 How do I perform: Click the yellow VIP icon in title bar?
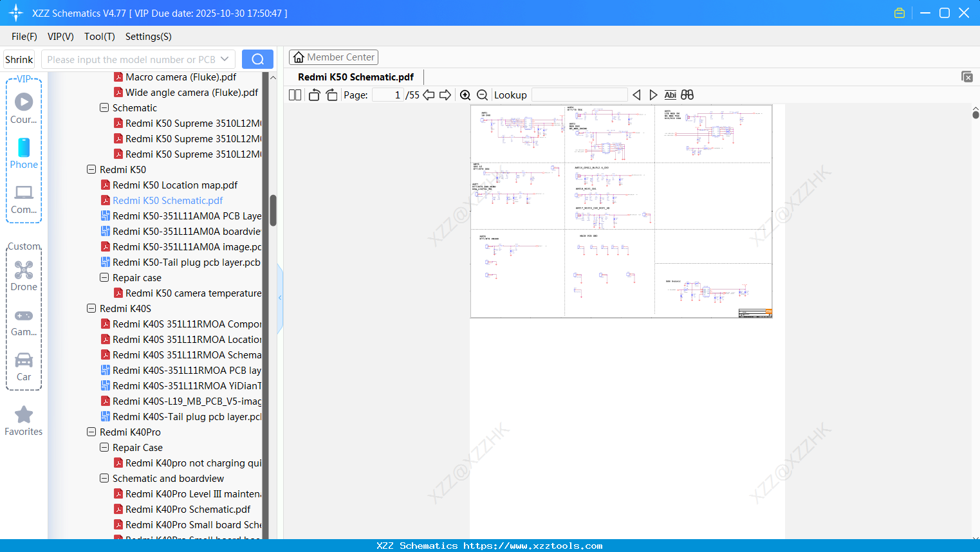[x=900, y=13]
